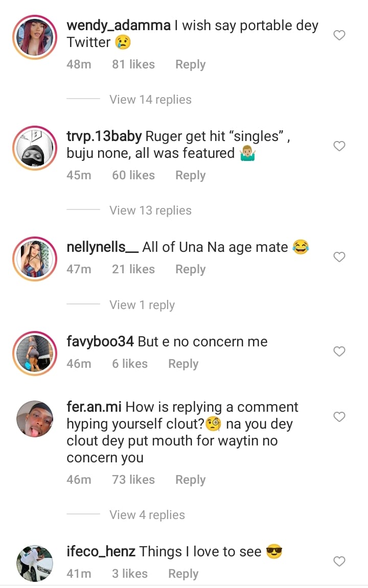Like wendy_adamma's comment with the heart

339,35
